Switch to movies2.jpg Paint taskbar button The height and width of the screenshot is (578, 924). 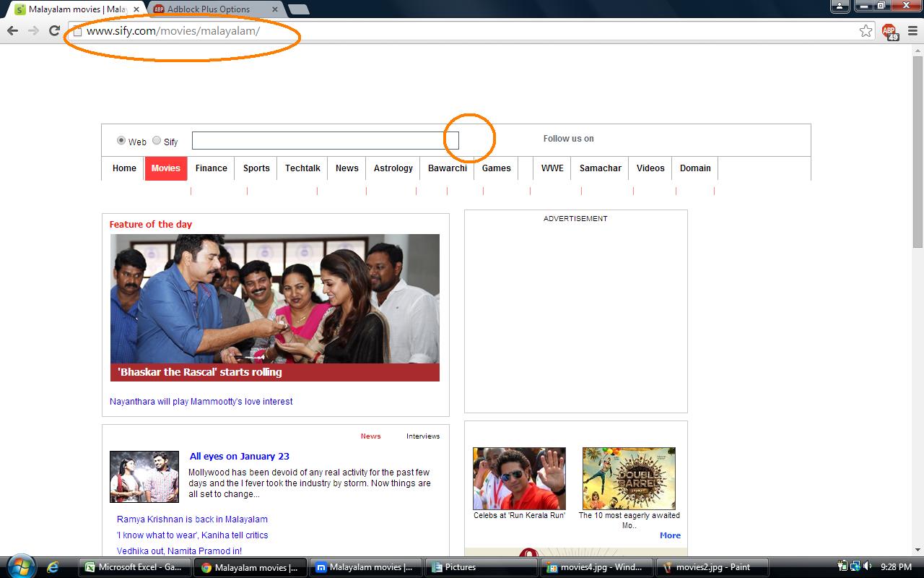click(712, 567)
